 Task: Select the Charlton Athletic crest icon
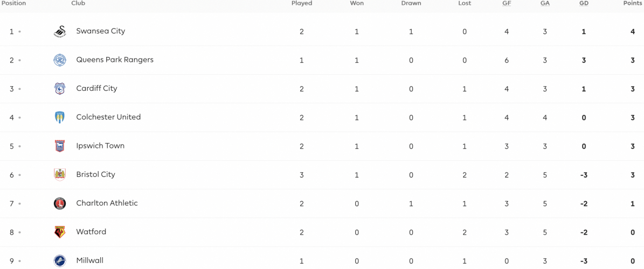(60, 203)
